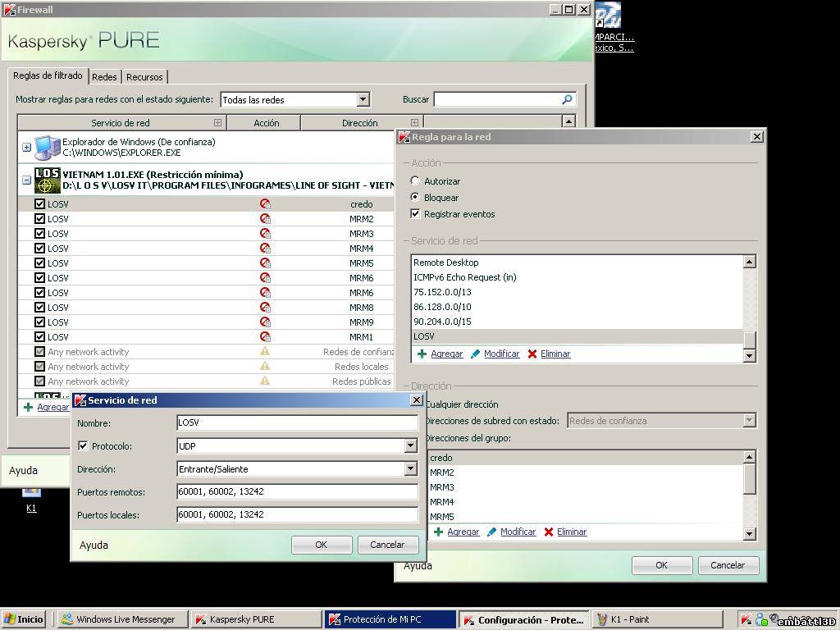Expand the Dirección column header
This screenshot has width=840, height=630.
tap(414, 123)
